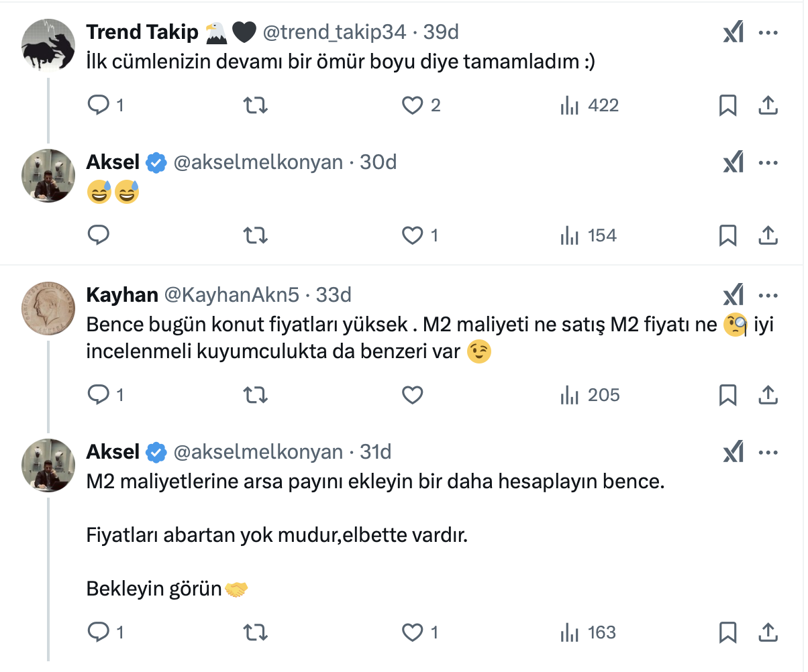Open more options on Trend Takip's tweet

click(x=768, y=32)
